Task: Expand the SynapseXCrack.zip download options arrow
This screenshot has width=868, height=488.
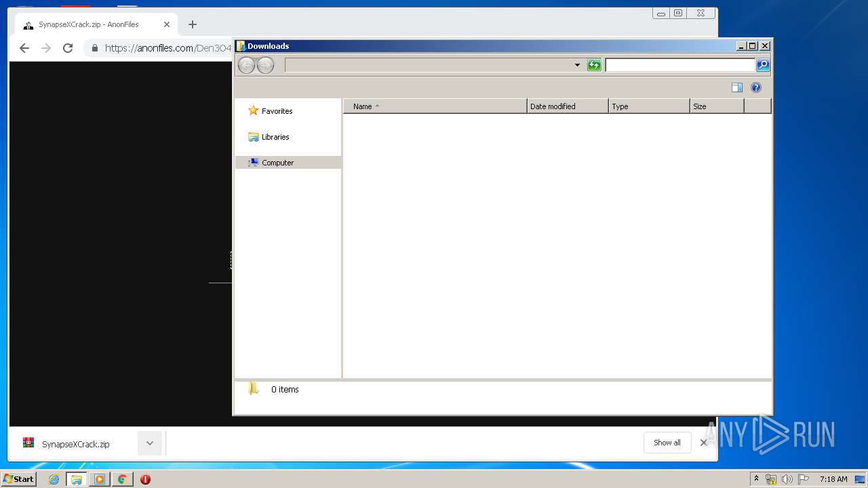Action: tap(150, 443)
